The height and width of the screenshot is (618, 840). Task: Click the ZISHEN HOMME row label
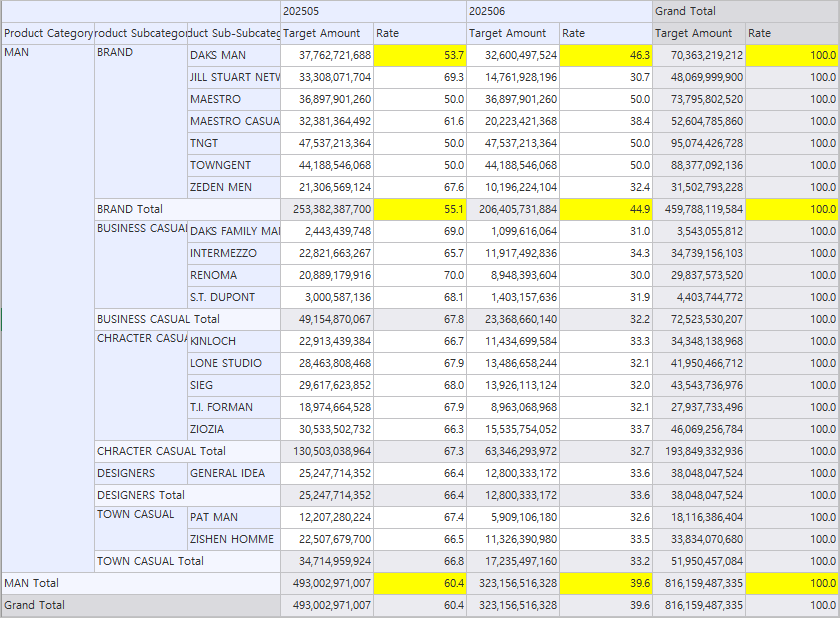[x=234, y=538]
